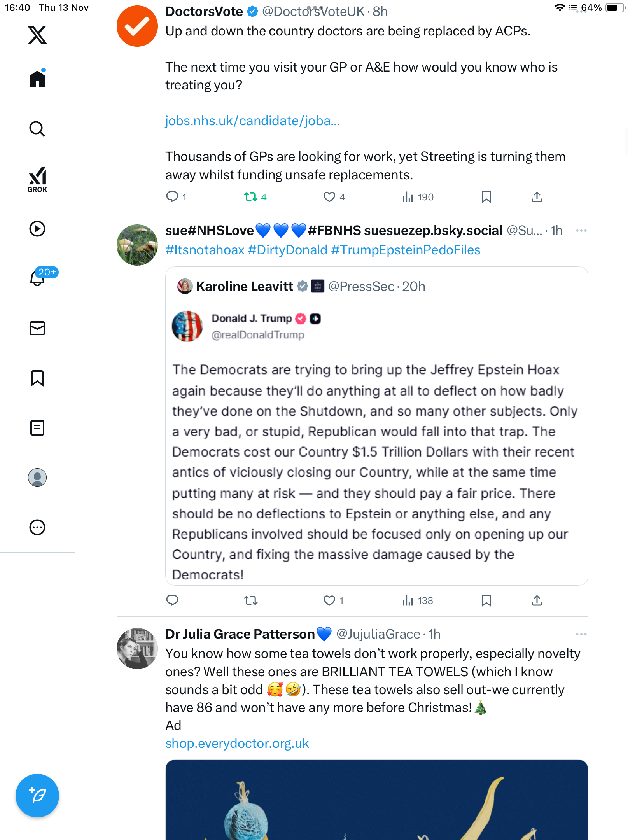The width and height of the screenshot is (630, 840).
Task: Share the sue#NHSLove post
Action: pyautogui.click(x=537, y=600)
